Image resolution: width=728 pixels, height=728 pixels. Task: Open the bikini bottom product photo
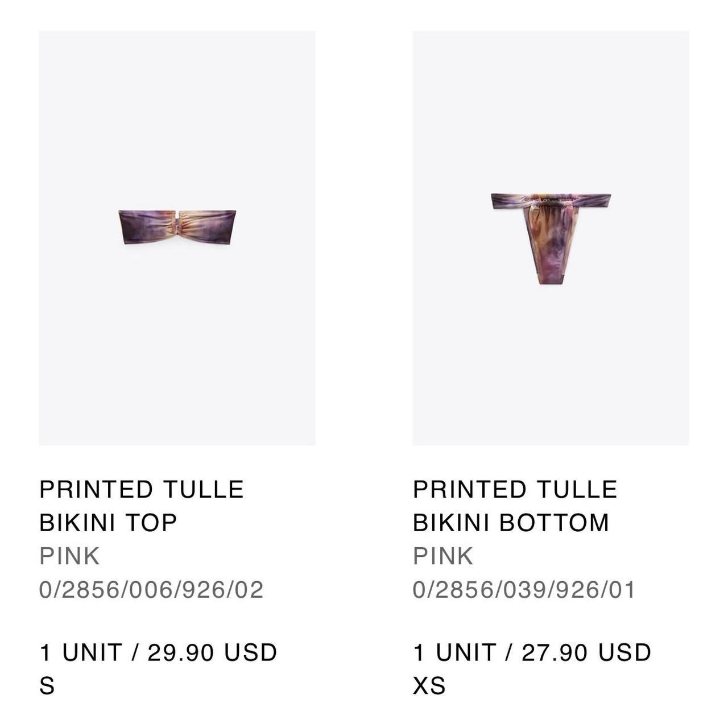coord(551,238)
